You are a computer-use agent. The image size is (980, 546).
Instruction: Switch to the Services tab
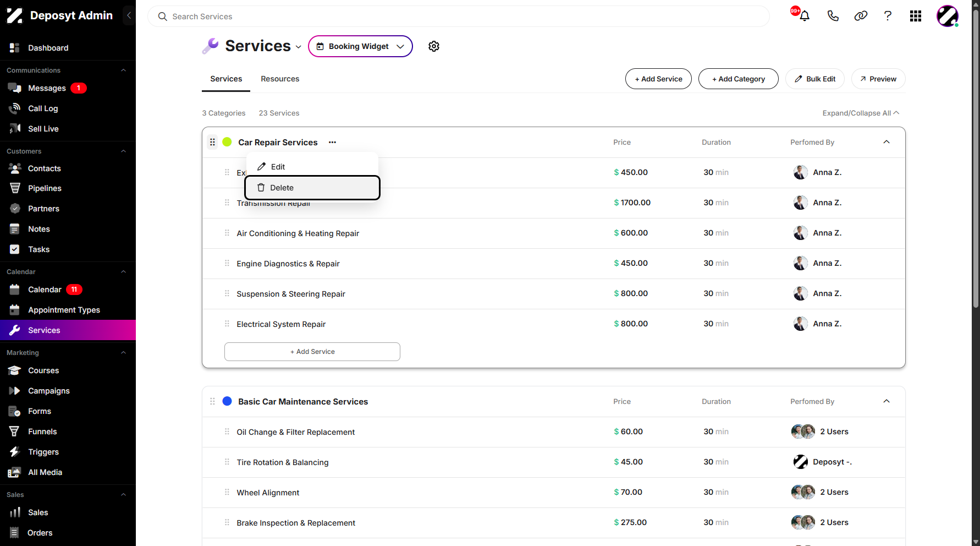(226, 79)
